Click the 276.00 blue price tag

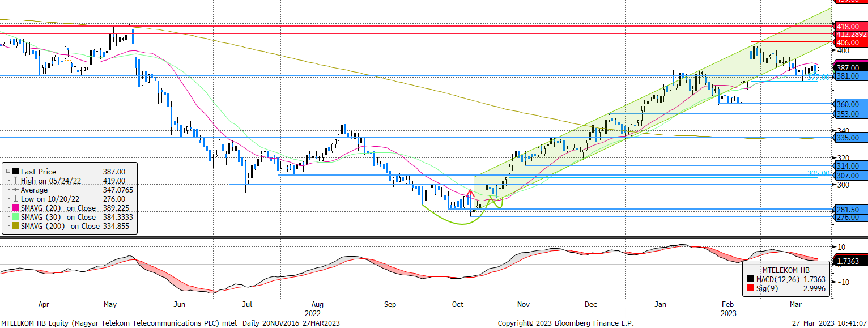click(x=852, y=217)
